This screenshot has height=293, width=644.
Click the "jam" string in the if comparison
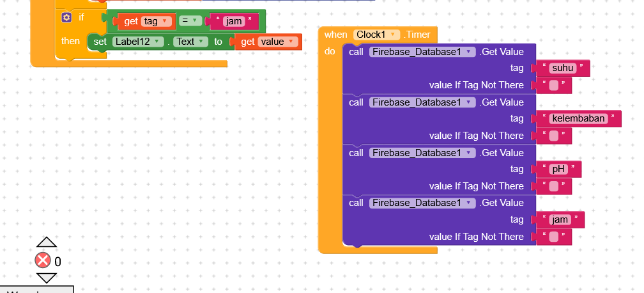tap(234, 21)
